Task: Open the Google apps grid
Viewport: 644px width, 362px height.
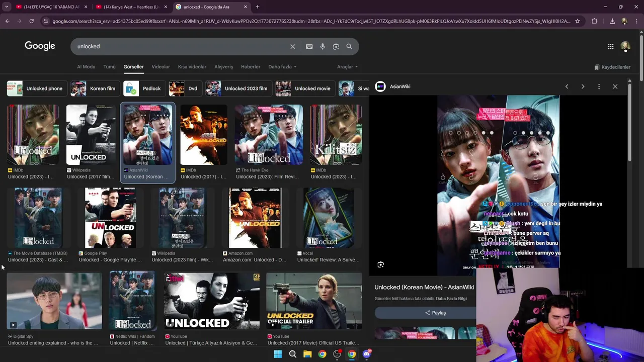Action: click(x=611, y=46)
